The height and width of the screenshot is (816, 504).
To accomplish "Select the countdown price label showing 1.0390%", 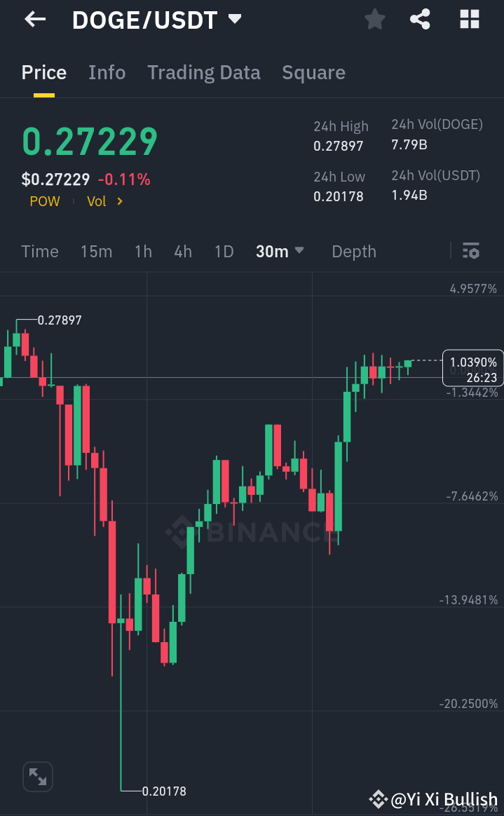I will (x=472, y=367).
